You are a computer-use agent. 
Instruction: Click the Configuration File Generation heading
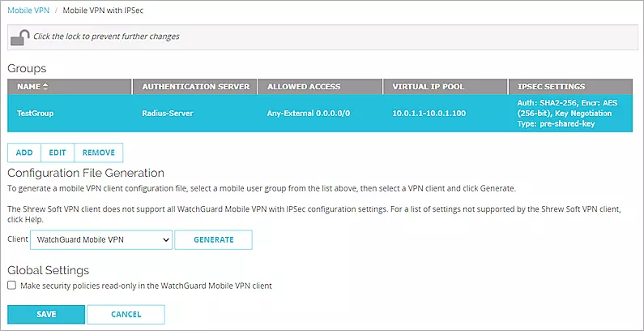tap(86, 173)
